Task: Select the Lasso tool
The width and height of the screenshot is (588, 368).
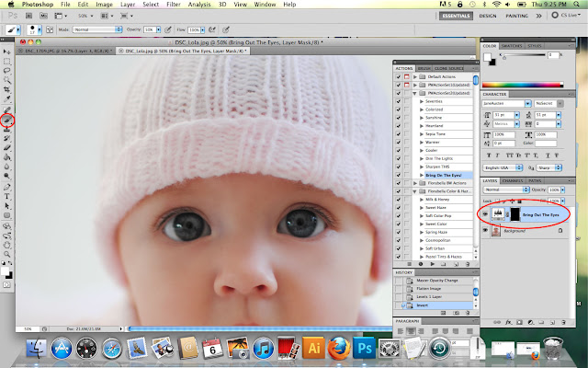Action: pos(6,71)
